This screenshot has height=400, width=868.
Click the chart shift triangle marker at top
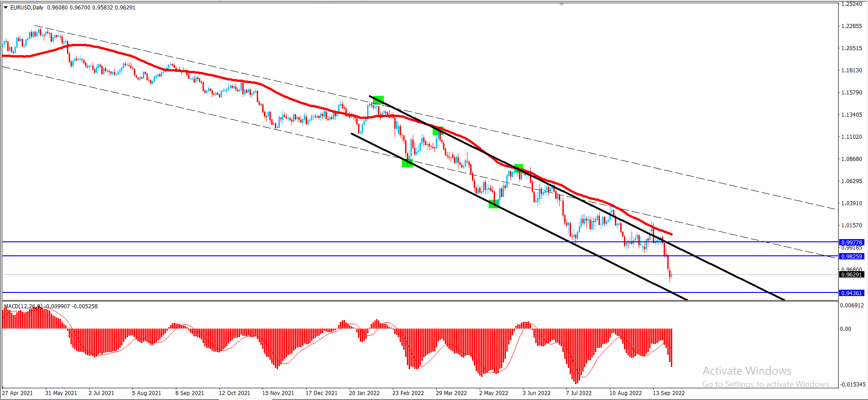[561, 4]
